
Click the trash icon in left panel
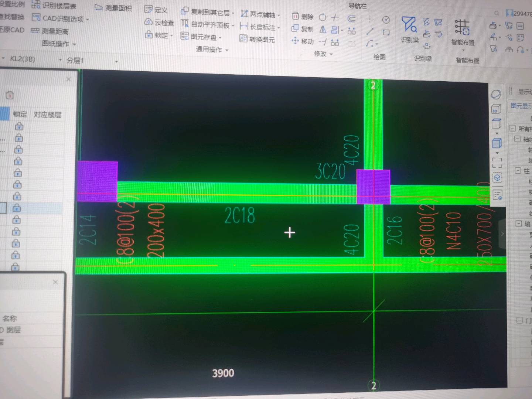tap(10, 95)
